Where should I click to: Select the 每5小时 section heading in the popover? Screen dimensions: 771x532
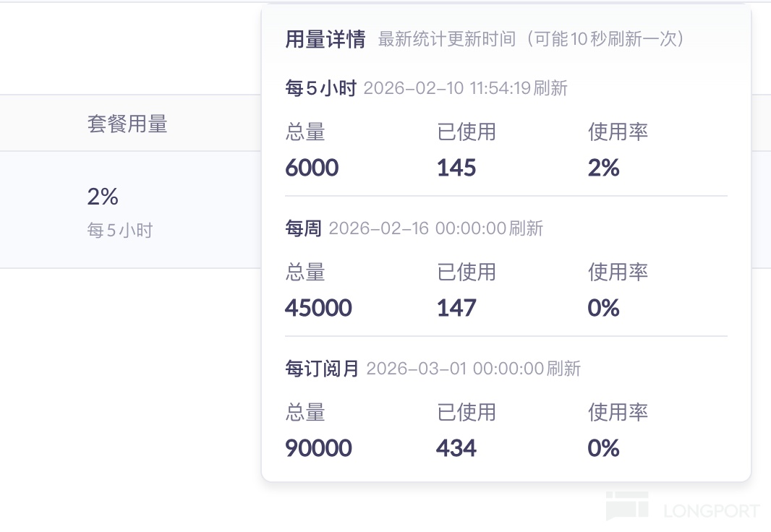tap(321, 89)
